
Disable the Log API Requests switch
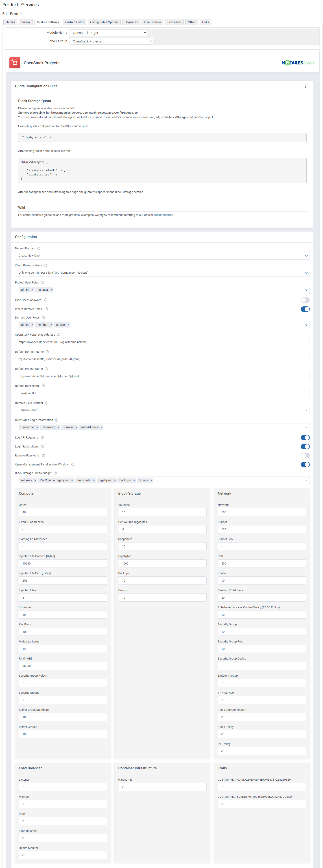tap(305, 438)
